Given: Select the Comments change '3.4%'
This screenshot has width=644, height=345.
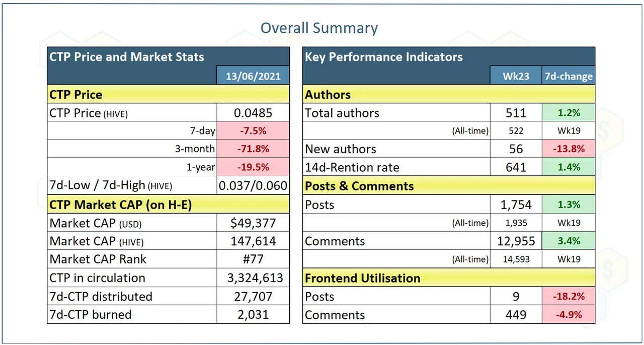Looking at the screenshot, I should click(569, 241).
